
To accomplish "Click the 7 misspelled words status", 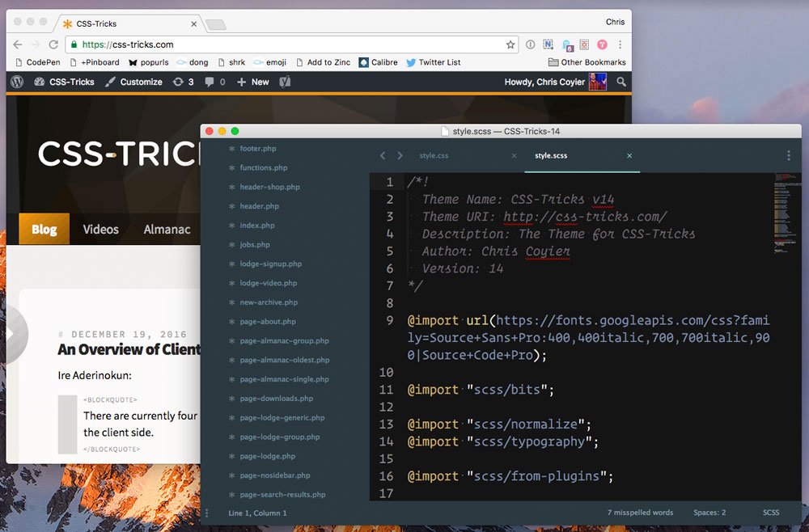I will (x=640, y=513).
